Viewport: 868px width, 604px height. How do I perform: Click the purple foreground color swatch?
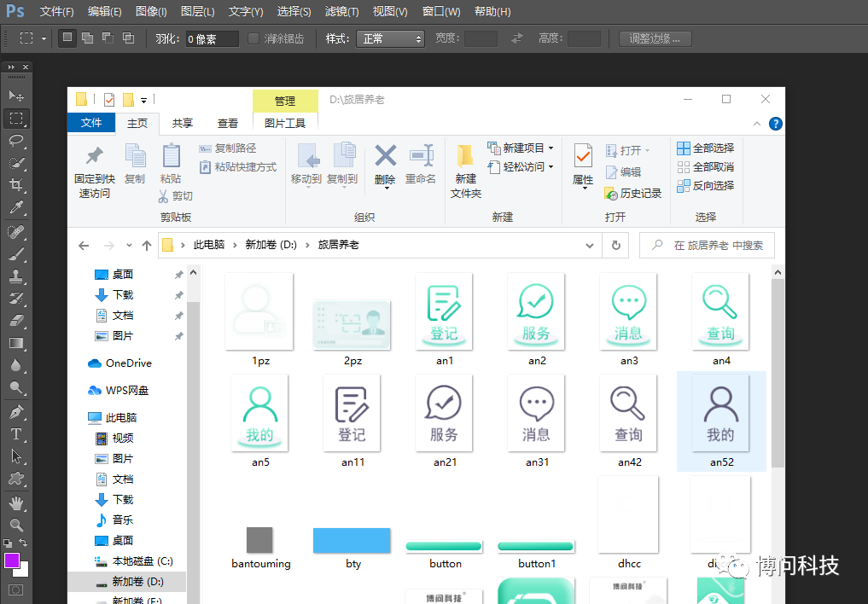11,560
